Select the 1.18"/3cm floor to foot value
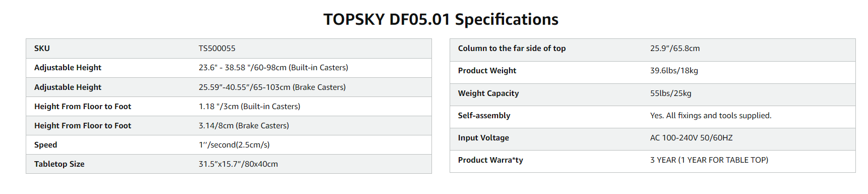This screenshot has width=868, height=194. click(x=250, y=107)
